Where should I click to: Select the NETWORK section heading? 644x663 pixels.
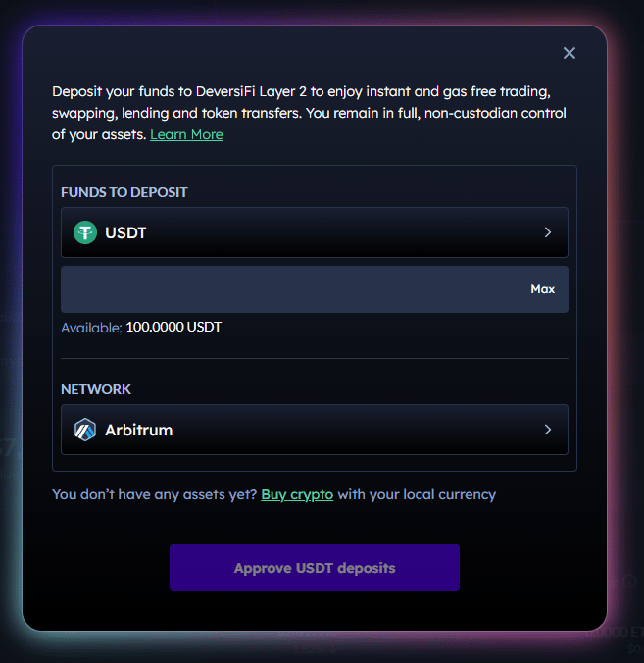[x=96, y=389]
